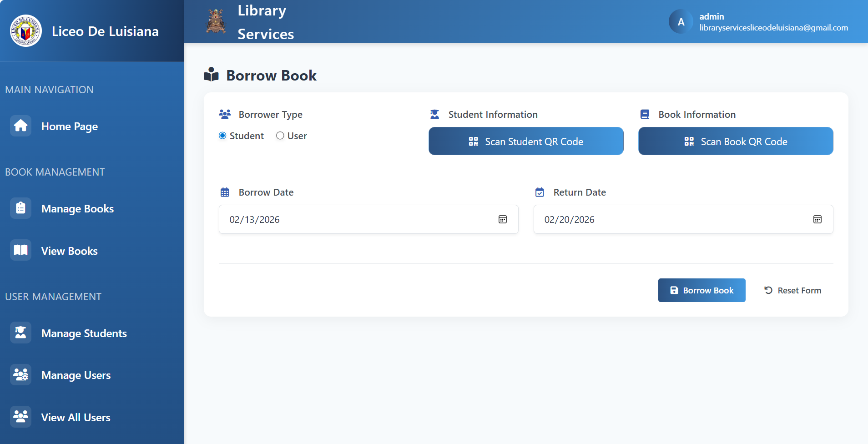Viewport: 868px width, 444px height.
Task: Click the Liceo De Luisiana school seal logo
Action: (25, 31)
